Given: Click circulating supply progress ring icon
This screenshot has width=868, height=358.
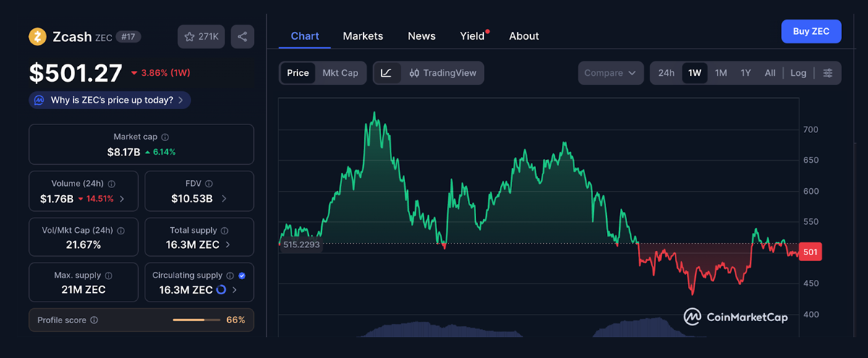Looking at the screenshot, I should pyautogui.click(x=221, y=290).
